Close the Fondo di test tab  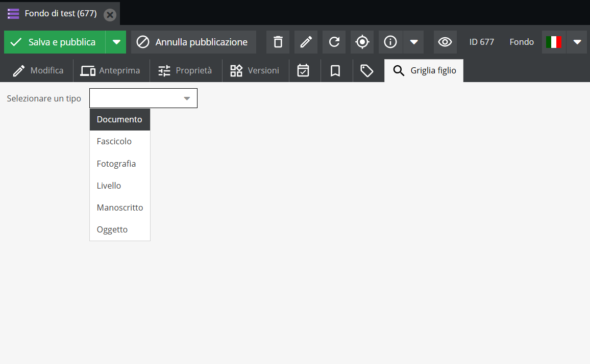(110, 14)
